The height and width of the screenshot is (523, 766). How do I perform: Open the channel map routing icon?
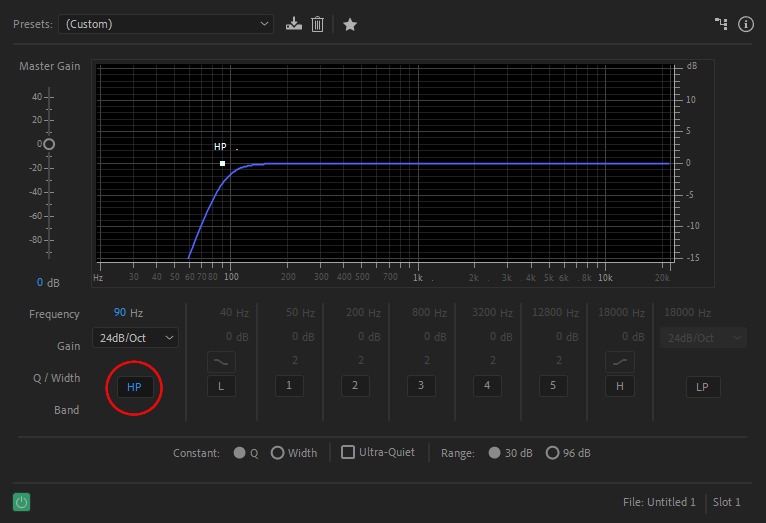click(x=721, y=24)
